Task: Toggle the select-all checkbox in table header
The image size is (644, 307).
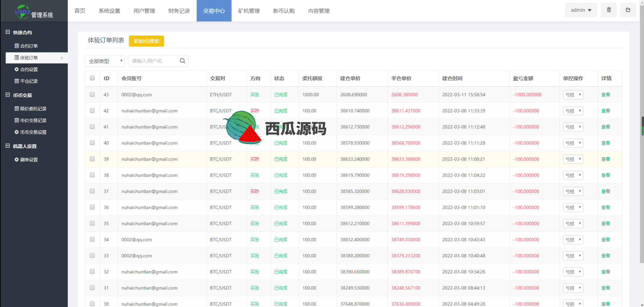Action: (x=92, y=78)
